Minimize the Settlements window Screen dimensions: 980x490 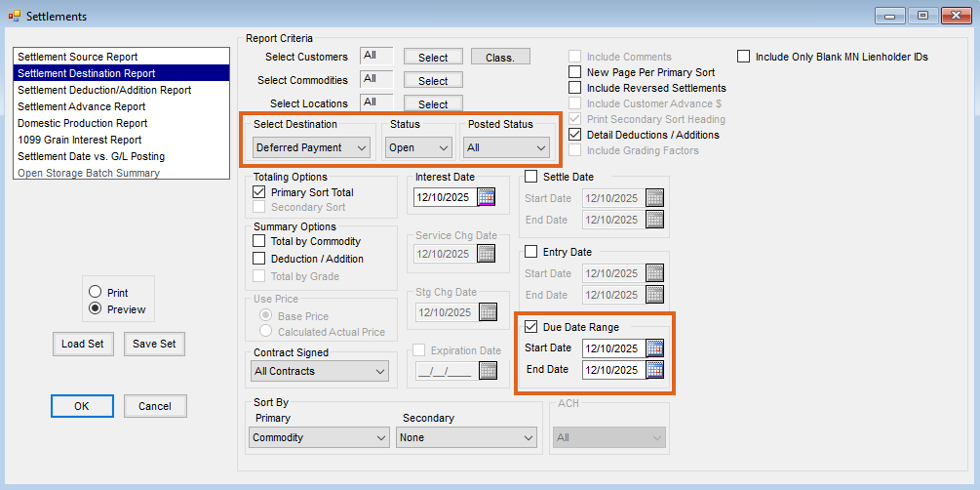[892, 16]
